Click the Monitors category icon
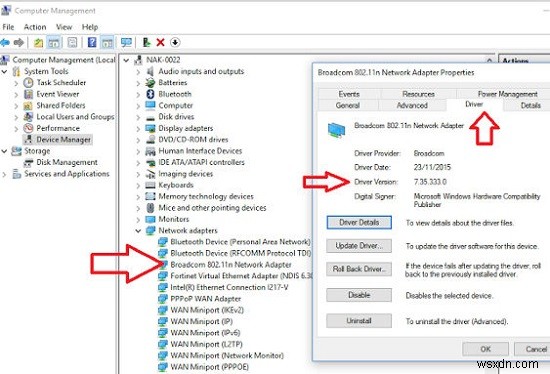This screenshot has height=374, width=550. point(150,219)
